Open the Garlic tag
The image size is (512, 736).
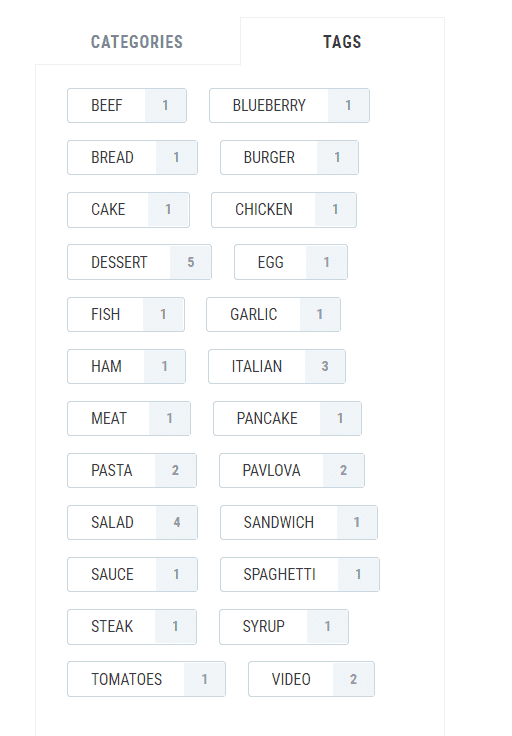tap(274, 314)
